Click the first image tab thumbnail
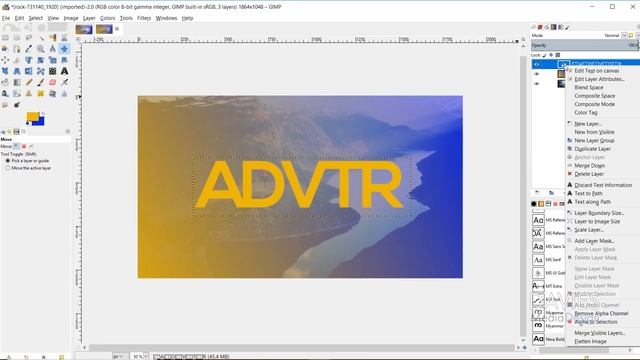 pyautogui.click(x=84, y=29)
